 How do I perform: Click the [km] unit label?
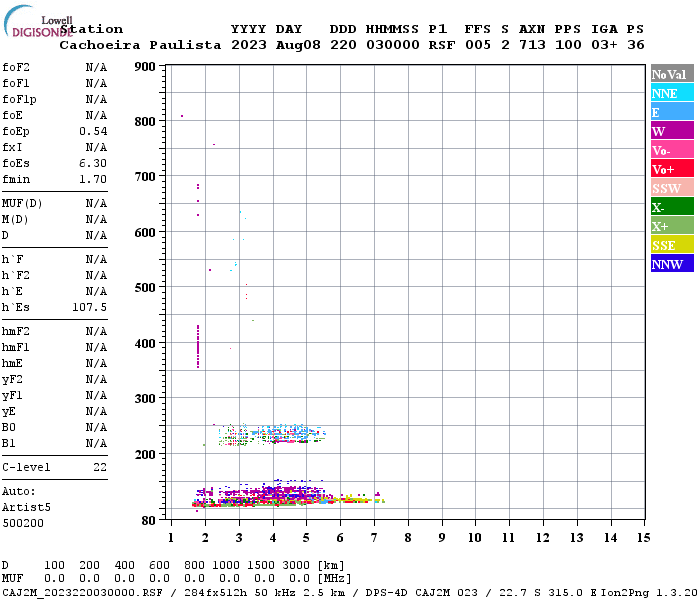pyautogui.click(x=331, y=566)
